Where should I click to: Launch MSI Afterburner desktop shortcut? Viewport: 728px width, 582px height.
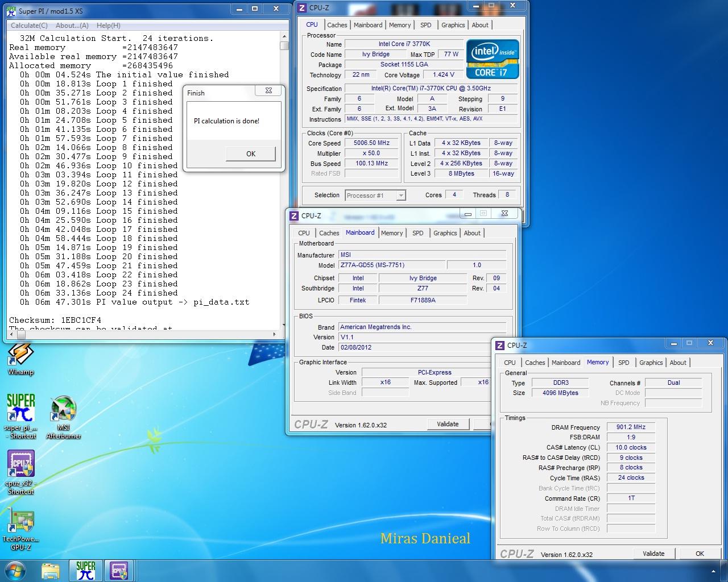pos(64,417)
